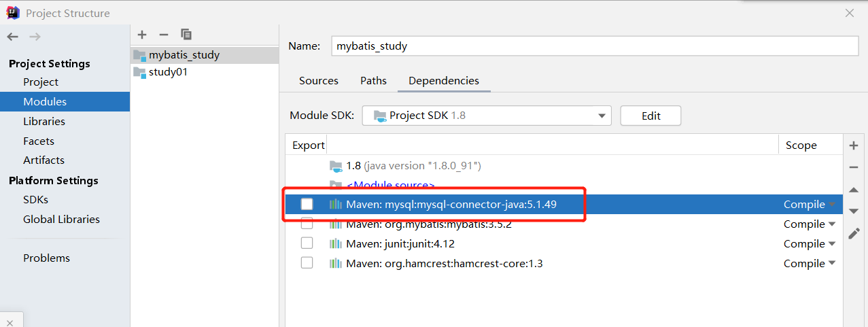The image size is (868, 327).
Task: Add dependency using the right-side plus icon
Action: (854, 145)
